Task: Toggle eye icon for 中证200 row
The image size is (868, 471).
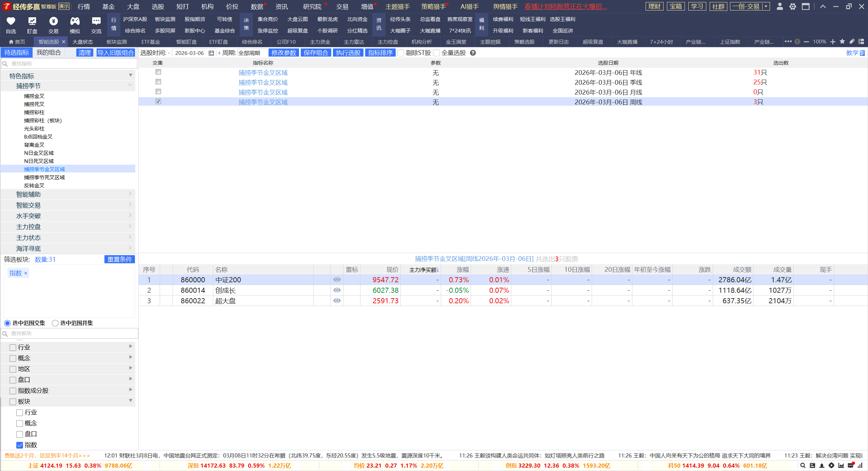Action: click(x=337, y=280)
